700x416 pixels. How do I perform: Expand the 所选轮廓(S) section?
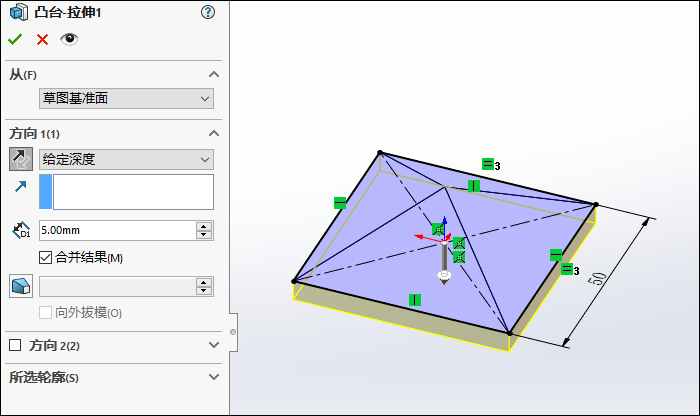pyautogui.click(x=214, y=377)
